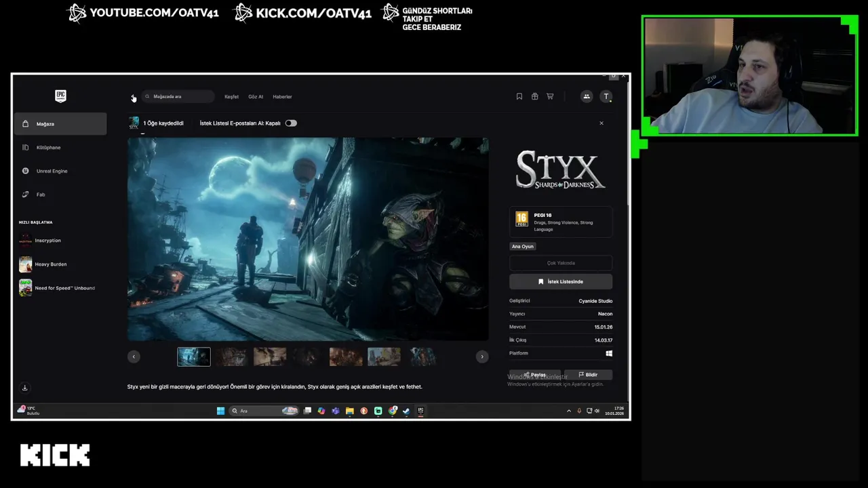Image resolution: width=868 pixels, height=488 pixels.
Task: Click the İstek Listesinde wishlist button
Action: click(x=561, y=281)
